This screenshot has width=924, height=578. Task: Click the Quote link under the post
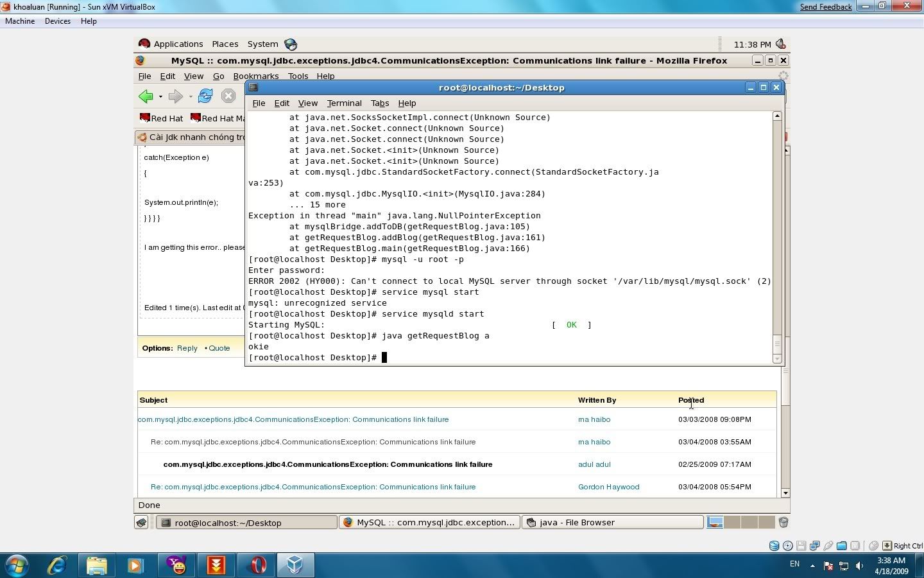219,348
